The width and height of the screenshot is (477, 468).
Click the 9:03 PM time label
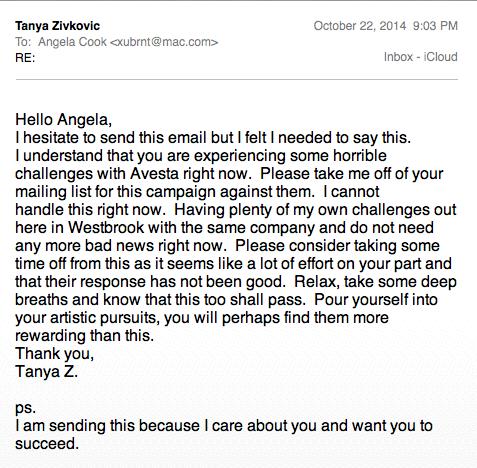[x=435, y=26]
